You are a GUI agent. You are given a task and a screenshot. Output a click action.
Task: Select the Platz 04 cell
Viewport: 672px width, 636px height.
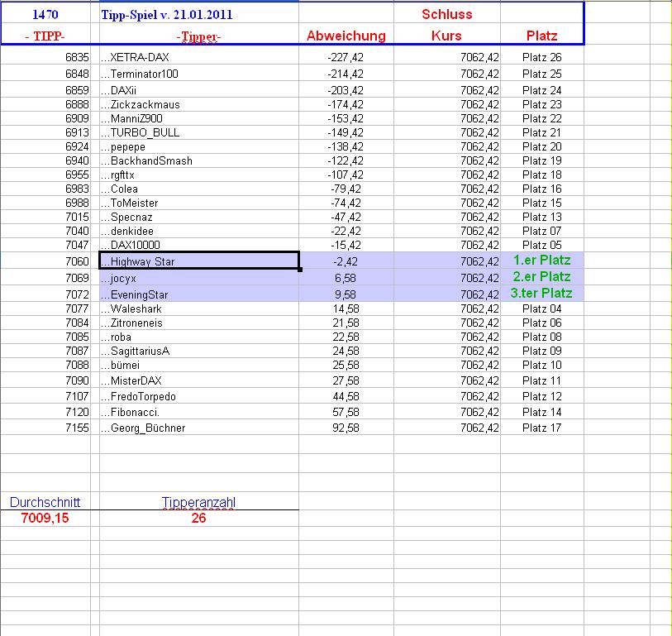(x=541, y=308)
